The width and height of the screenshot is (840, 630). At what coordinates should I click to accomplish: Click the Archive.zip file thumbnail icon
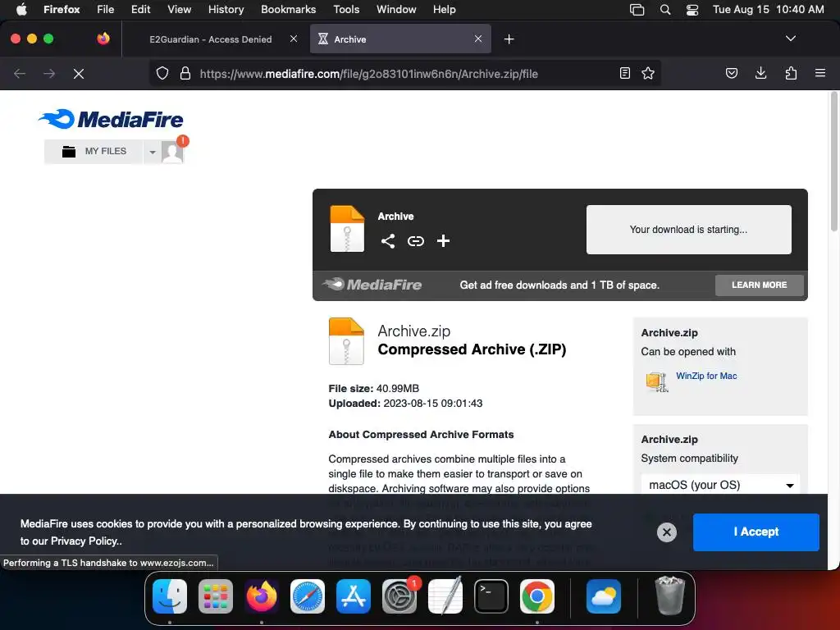(x=346, y=341)
